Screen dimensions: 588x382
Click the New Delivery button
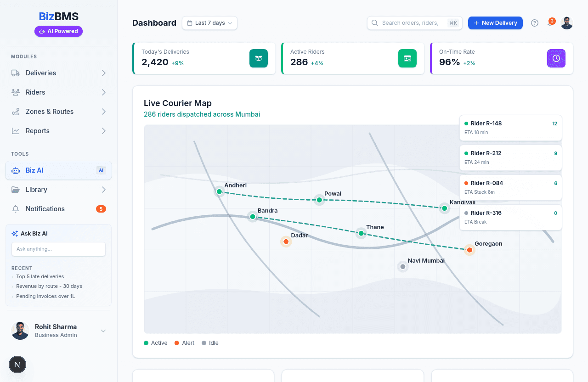coord(495,23)
